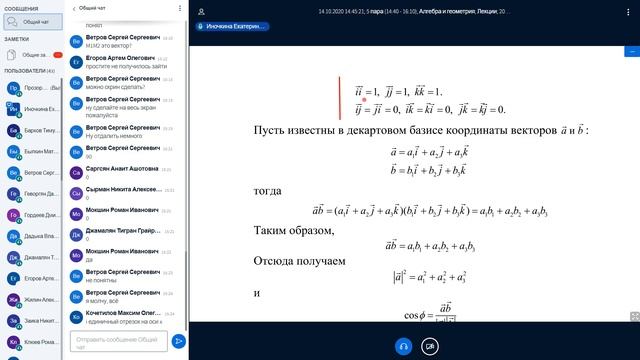Screen dimensions: 640x360
Task: Click the slide text 'Отсюда получаем'
Action: (300, 261)
